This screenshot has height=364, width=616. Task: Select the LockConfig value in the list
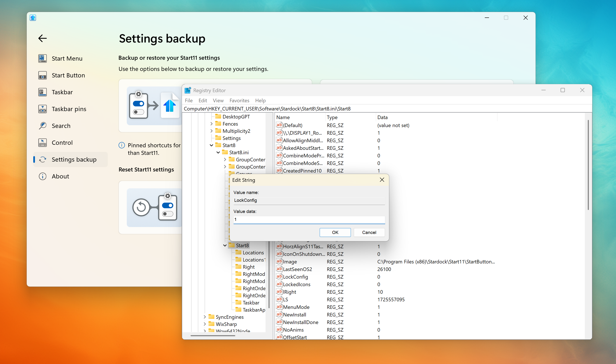pos(295,277)
